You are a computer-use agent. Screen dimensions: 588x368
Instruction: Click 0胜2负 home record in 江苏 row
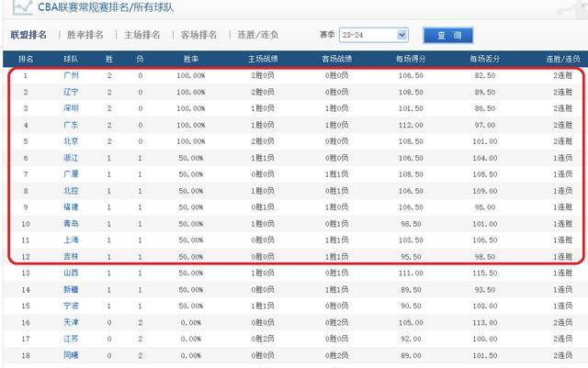coord(263,339)
